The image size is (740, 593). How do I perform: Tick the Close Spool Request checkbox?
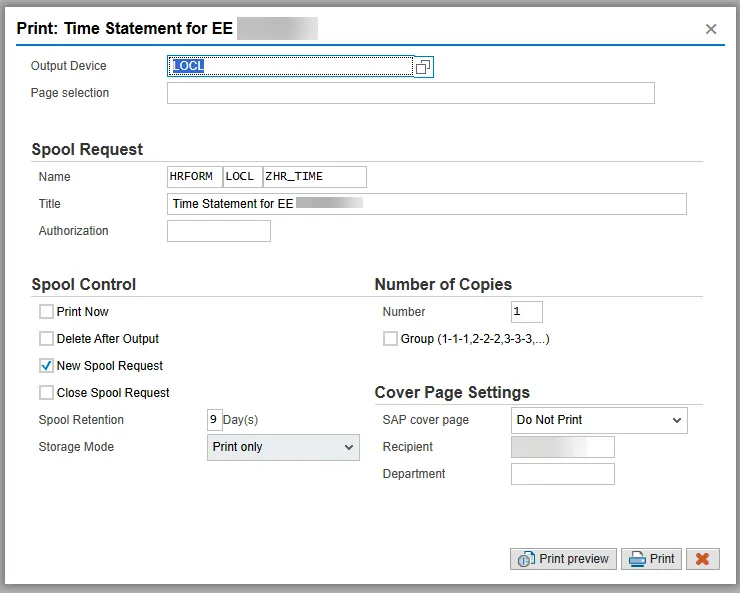pos(47,393)
